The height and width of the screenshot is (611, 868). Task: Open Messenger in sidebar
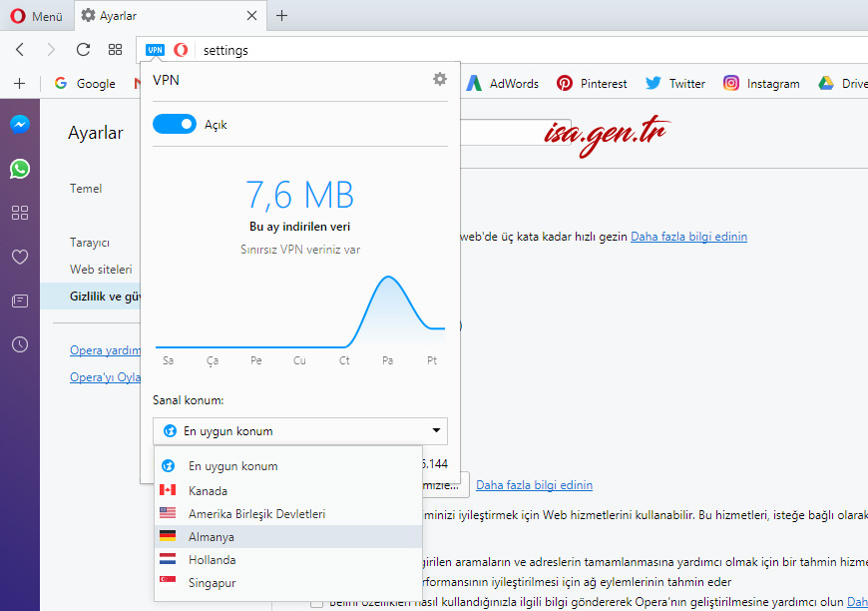[20, 124]
